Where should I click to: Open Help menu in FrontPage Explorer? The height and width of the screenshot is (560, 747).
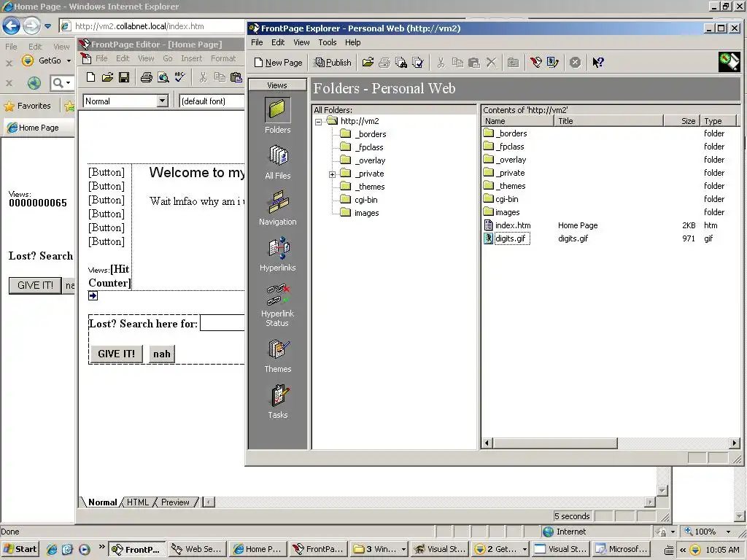[x=352, y=42]
